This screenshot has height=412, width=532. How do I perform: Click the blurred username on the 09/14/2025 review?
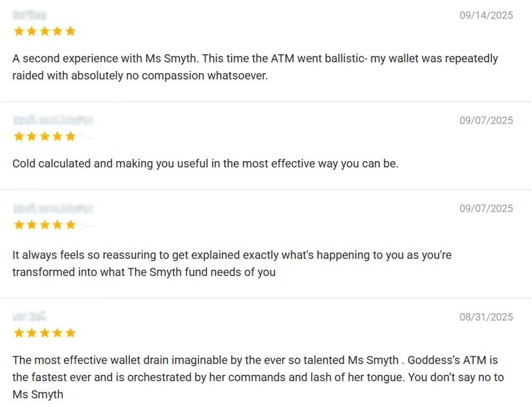point(29,15)
